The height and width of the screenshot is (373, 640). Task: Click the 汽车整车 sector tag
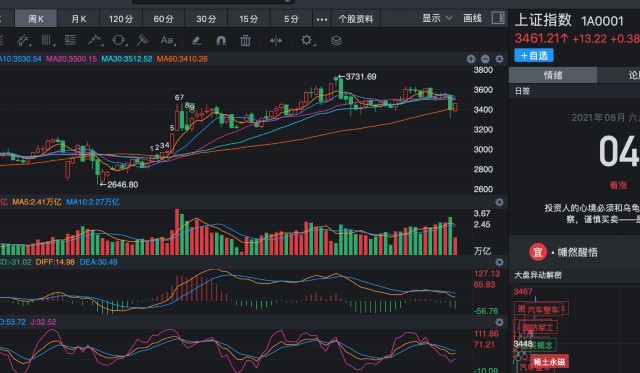click(544, 310)
